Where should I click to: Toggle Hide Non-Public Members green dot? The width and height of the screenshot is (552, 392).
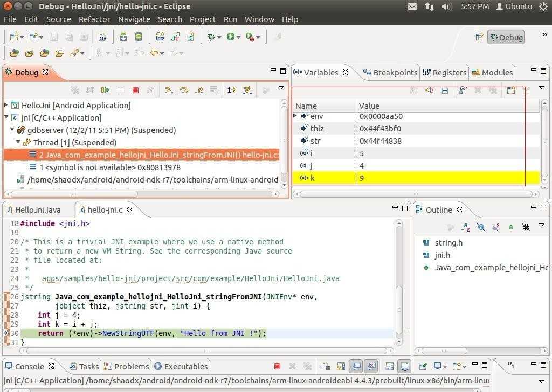tap(511, 227)
